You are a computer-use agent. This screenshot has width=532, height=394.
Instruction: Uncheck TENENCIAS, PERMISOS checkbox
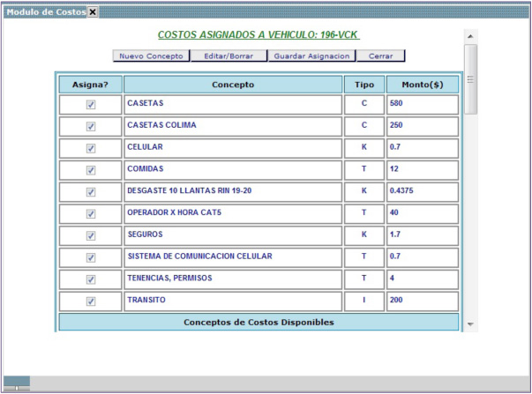[x=91, y=279]
